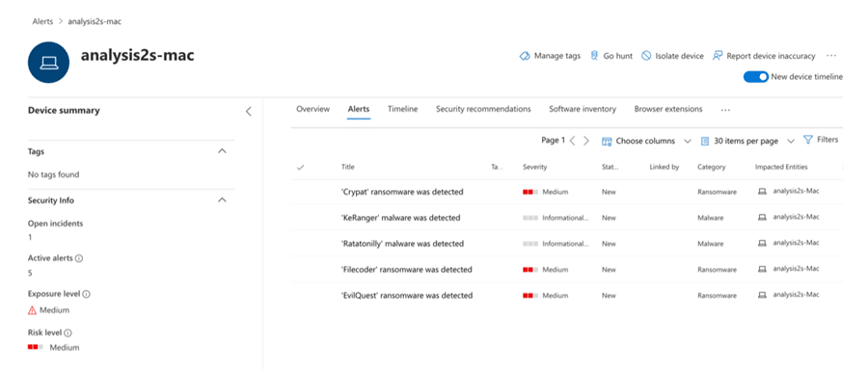Viewport: 868px width, 373px height.
Task: Click device icon in Filecoder row
Action: click(x=762, y=269)
